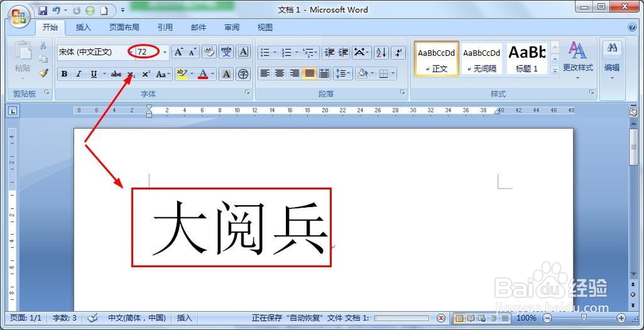
Task: Open the Change Case (Aa) dropdown
Action: coord(163,74)
